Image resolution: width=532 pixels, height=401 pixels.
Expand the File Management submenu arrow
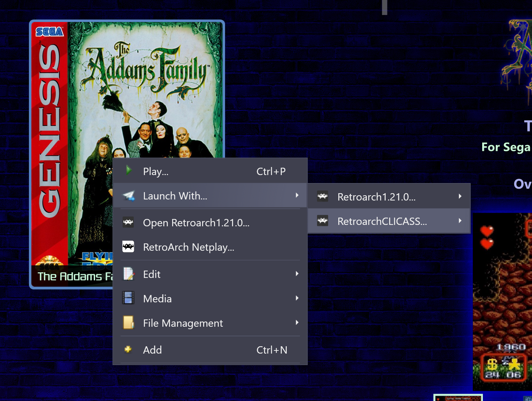(x=297, y=323)
